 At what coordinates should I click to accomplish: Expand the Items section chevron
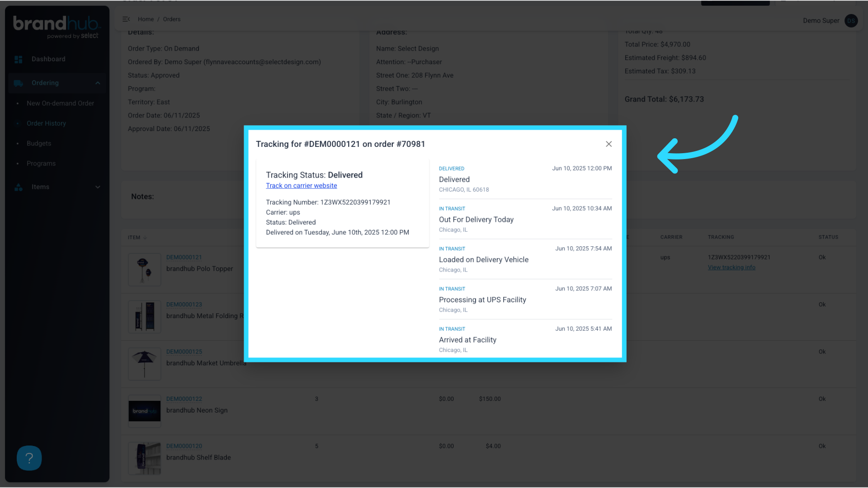pos(98,187)
